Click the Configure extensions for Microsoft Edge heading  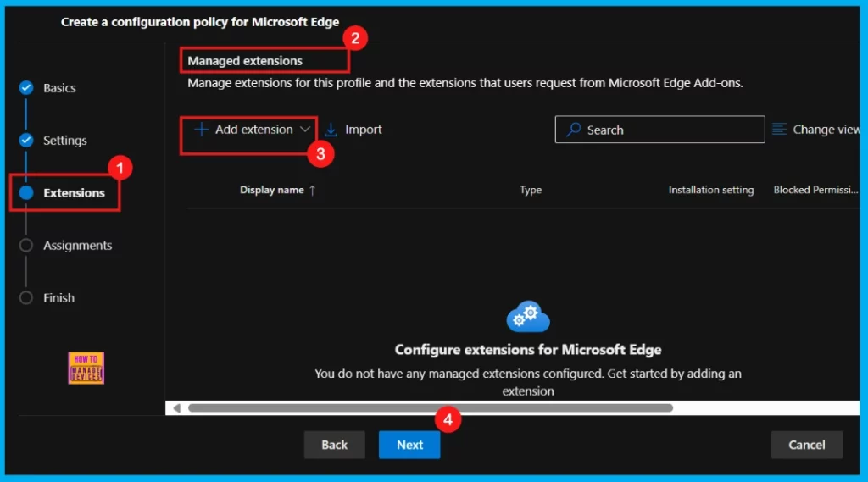click(528, 350)
